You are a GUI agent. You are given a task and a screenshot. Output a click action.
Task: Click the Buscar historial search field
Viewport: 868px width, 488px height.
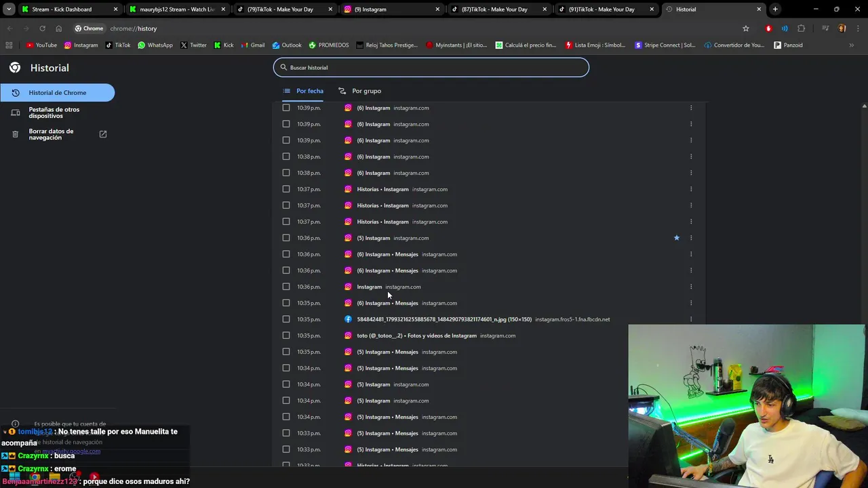click(x=431, y=67)
